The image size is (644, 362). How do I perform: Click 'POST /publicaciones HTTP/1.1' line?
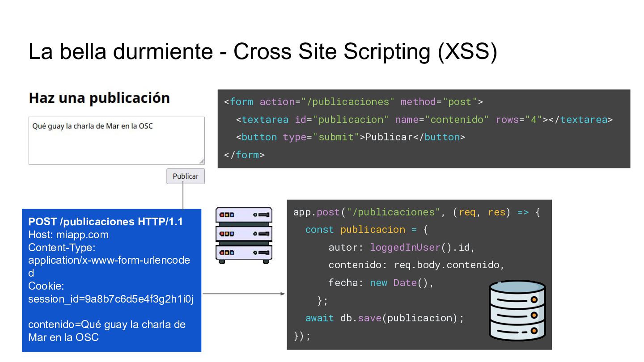(x=106, y=222)
